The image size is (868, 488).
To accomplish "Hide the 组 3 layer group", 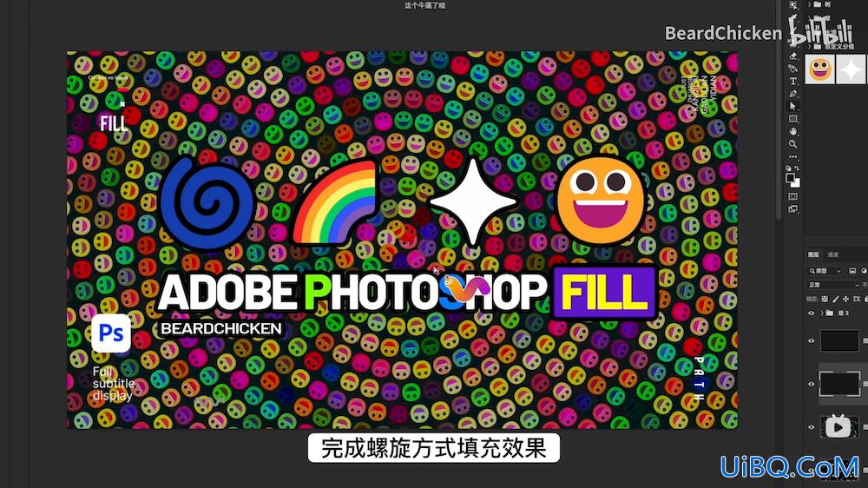I will point(811,313).
